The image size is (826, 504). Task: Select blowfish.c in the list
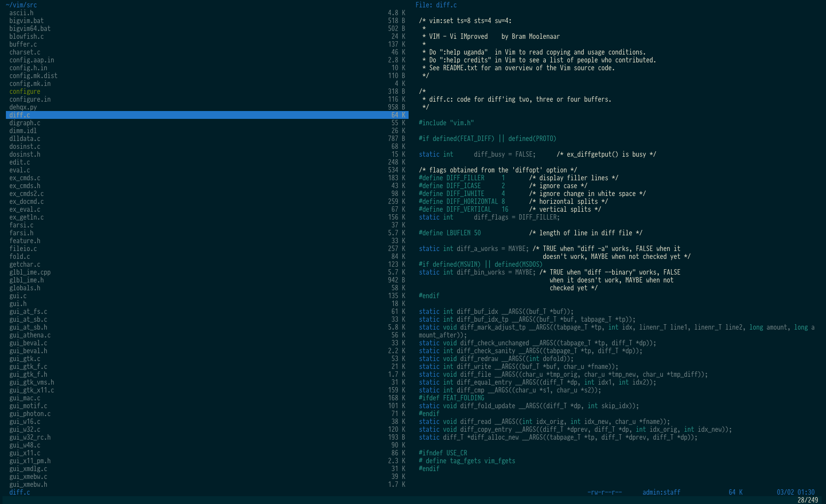[x=207, y=36]
